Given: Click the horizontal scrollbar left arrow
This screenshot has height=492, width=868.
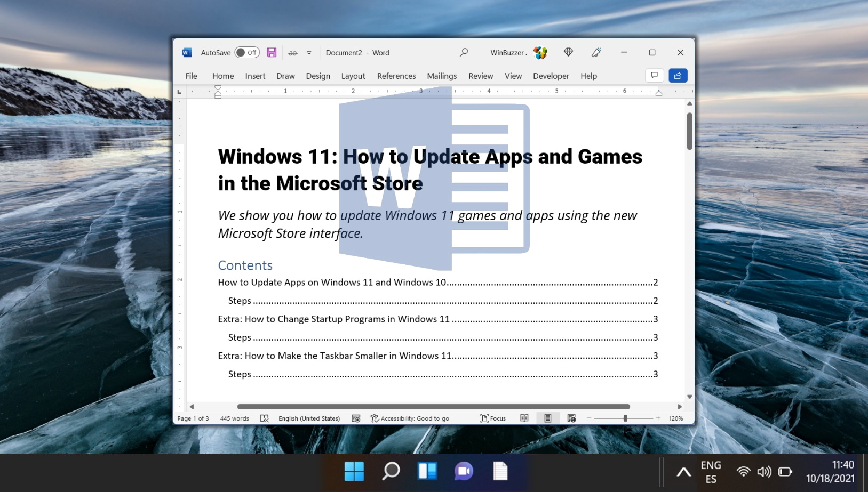Looking at the screenshot, I should (192, 407).
